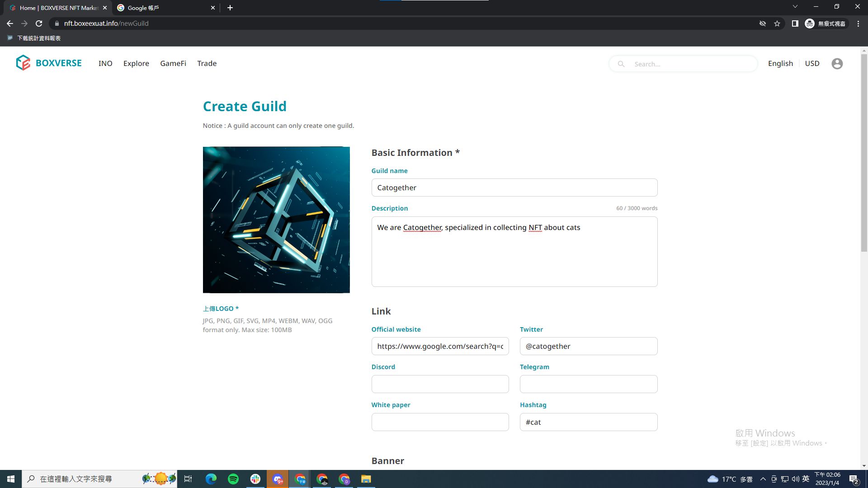Image resolution: width=868 pixels, height=488 pixels.
Task: Open Chrome three-dot menu
Action: pos(858,23)
